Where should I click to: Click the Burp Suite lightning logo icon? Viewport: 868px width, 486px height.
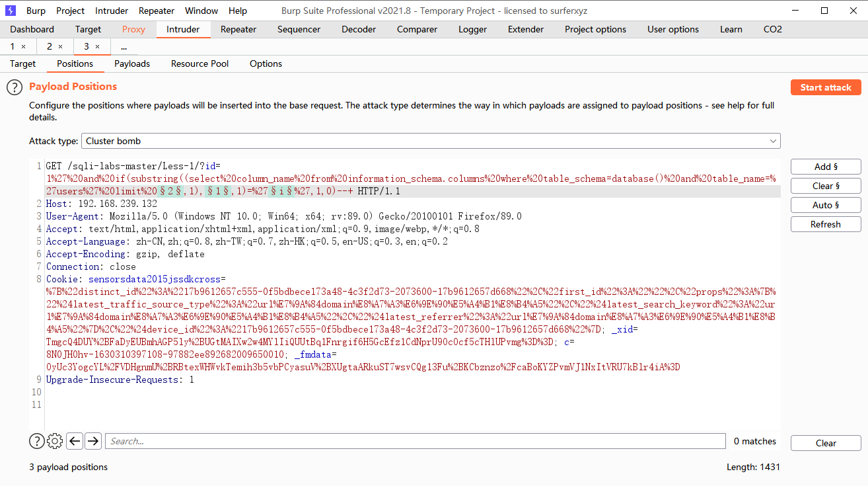coord(11,11)
